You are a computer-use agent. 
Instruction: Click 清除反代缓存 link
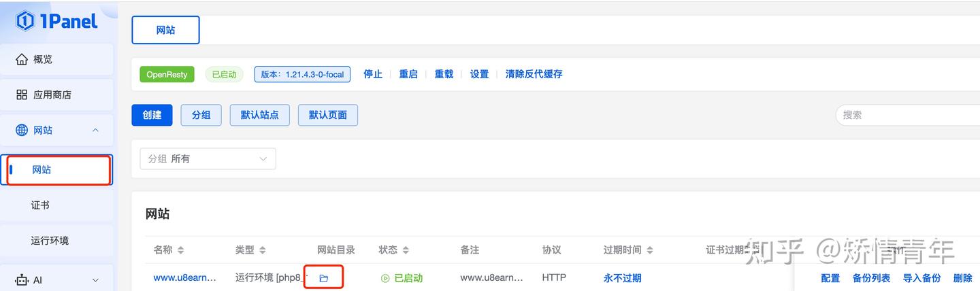[x=534, y=74]
